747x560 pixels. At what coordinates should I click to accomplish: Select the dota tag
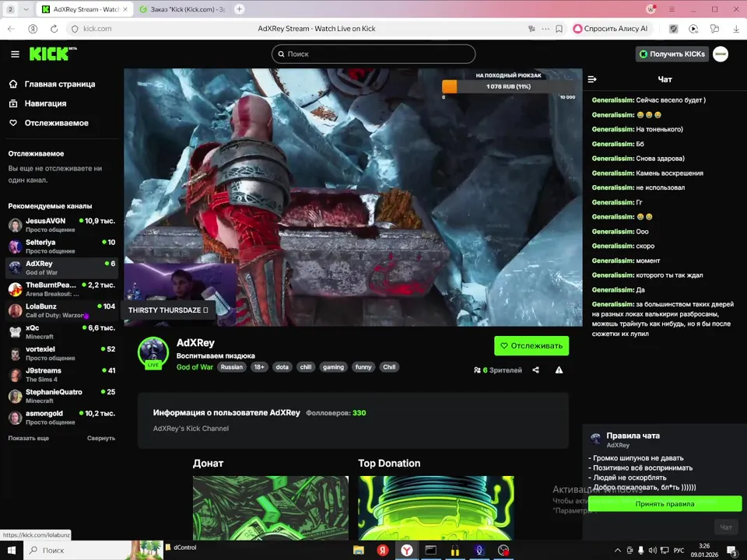coord(282,367)
